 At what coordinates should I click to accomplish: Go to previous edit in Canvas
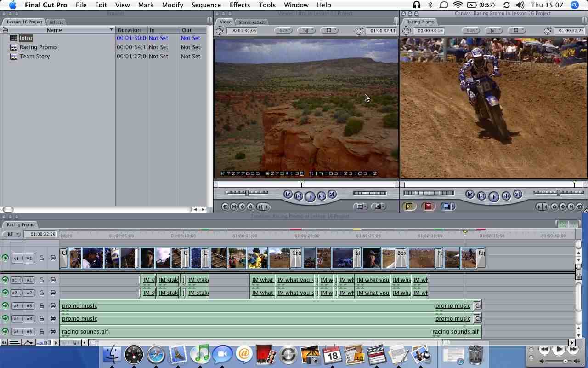pos(470,195)
